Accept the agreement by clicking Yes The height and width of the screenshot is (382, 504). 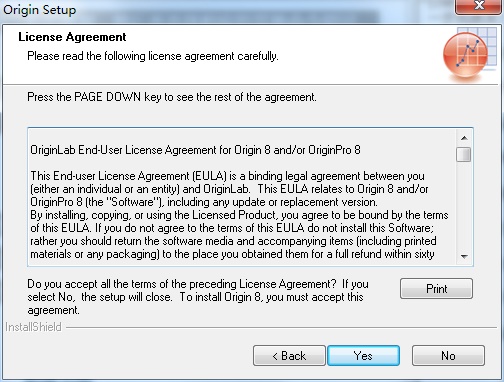(363, 356)
